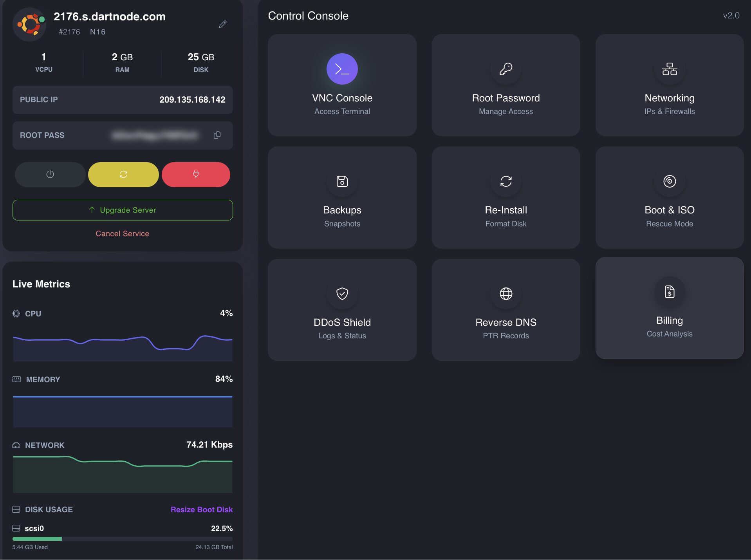Copy the root password with the copy icon
The height and width of the screenshot is (560, 751).
coord(217,135)
